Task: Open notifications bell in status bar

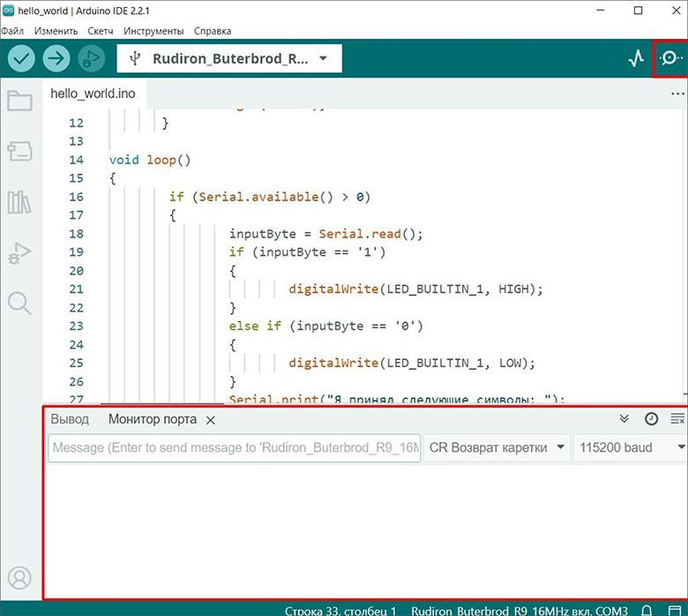Action: click(x=647, y=611)
